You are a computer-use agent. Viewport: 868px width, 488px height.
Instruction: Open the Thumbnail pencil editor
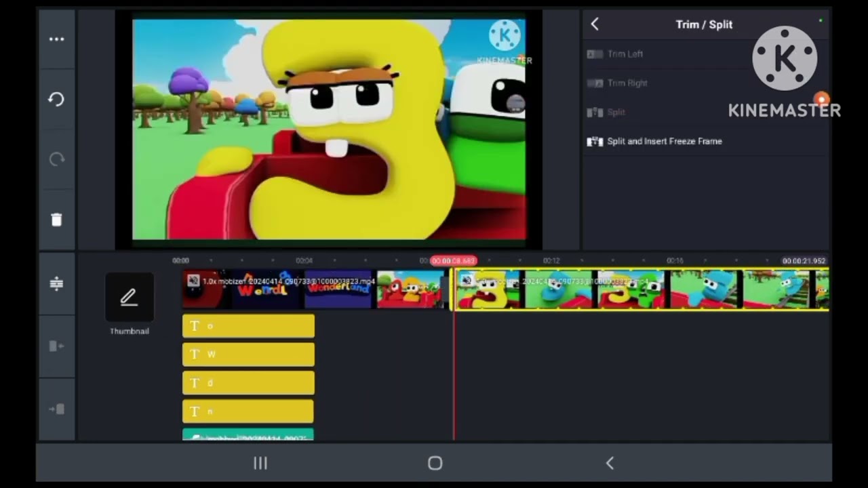(129, 298)
